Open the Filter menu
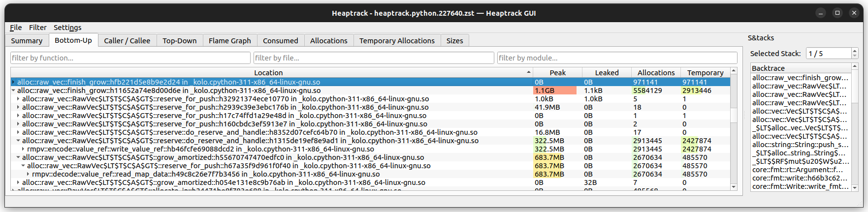 37,28
